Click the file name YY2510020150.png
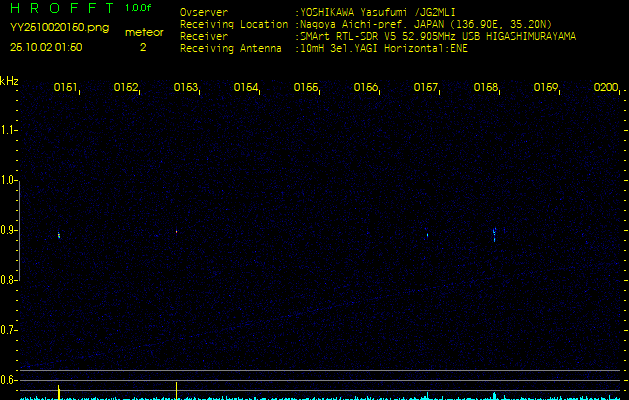Viewport: 629px width, 400px height. pos(59,28)
